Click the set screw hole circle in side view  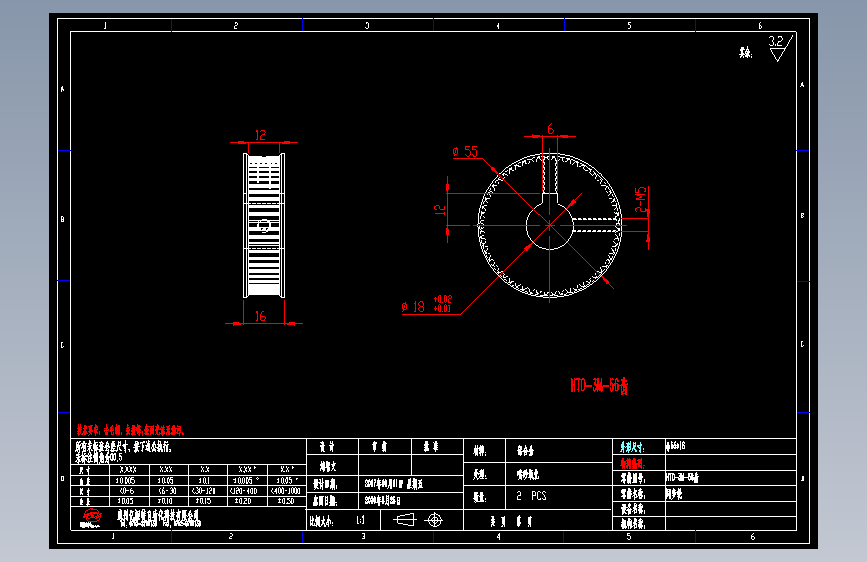264,226
